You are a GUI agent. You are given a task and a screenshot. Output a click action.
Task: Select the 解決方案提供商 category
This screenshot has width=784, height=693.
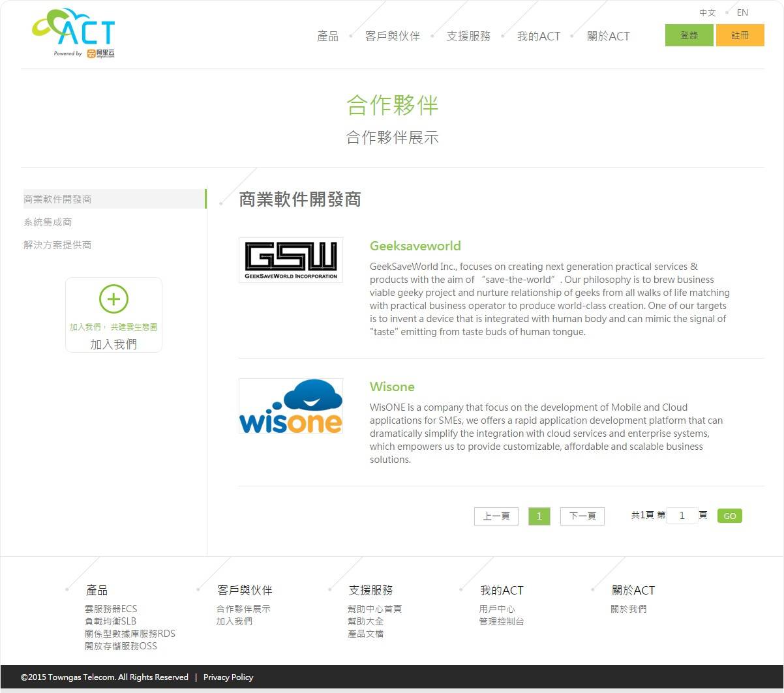coord(56,244)
